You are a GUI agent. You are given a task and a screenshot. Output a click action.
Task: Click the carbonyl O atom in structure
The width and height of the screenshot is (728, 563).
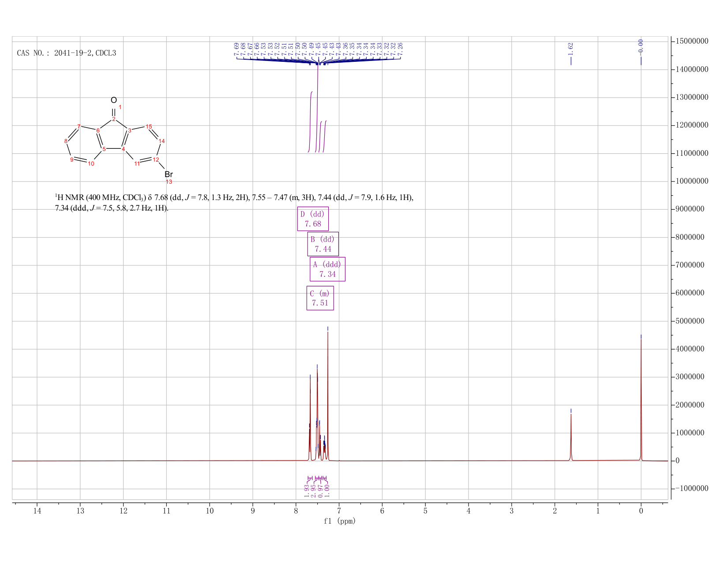(114, 100)
